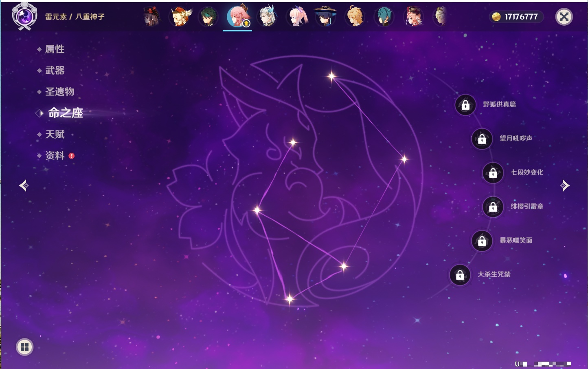Select the character wearing wide dark hat
Image resolution: width=588 pixels, height=369 pixels.
click(325, 17)
